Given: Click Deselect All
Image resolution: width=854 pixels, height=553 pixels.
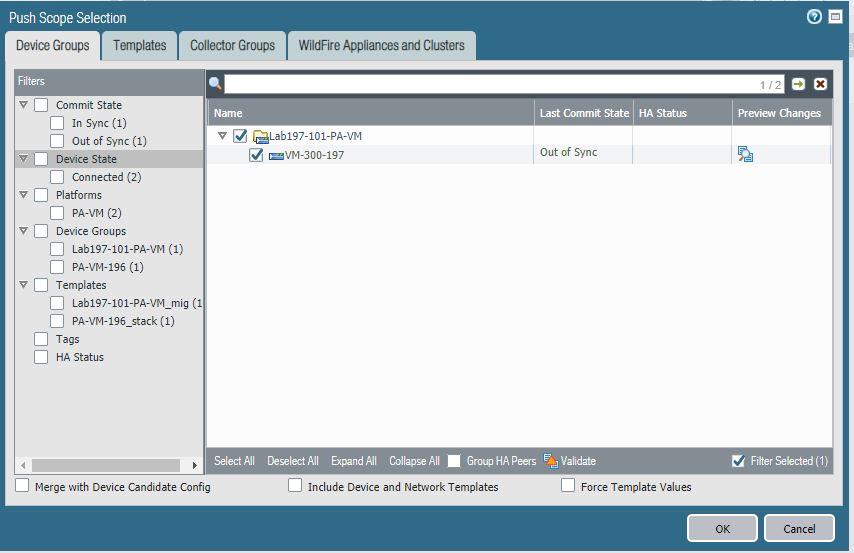Looking at the screenshot, I should pos(293,461).
